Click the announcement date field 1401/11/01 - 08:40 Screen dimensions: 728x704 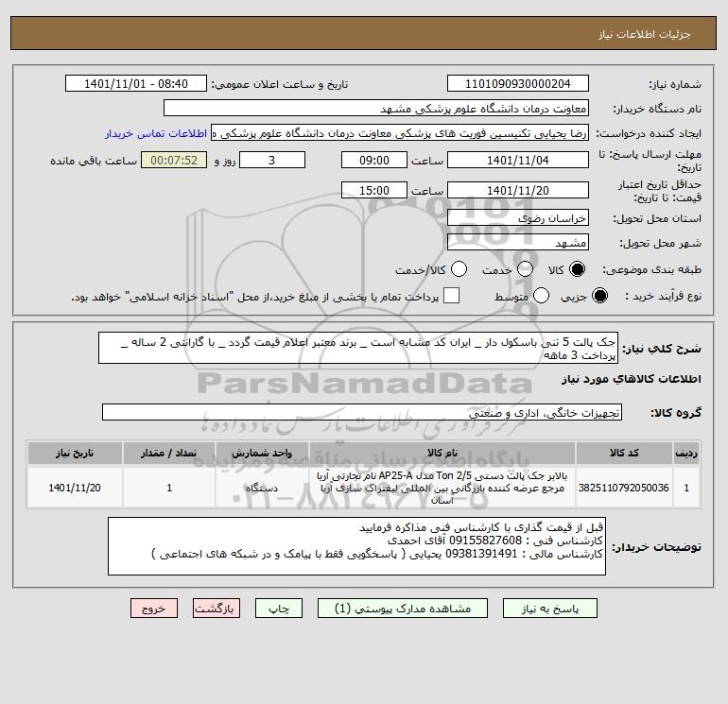[x=136, y=84]
